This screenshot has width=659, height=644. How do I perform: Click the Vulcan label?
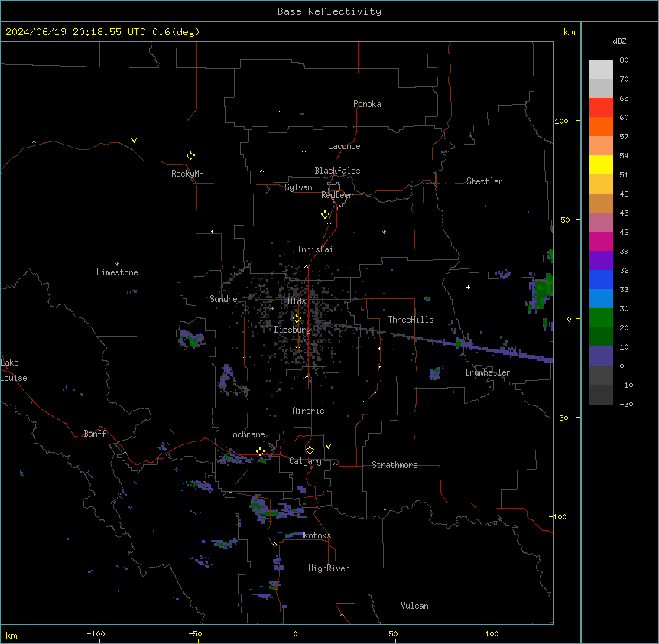415,606
